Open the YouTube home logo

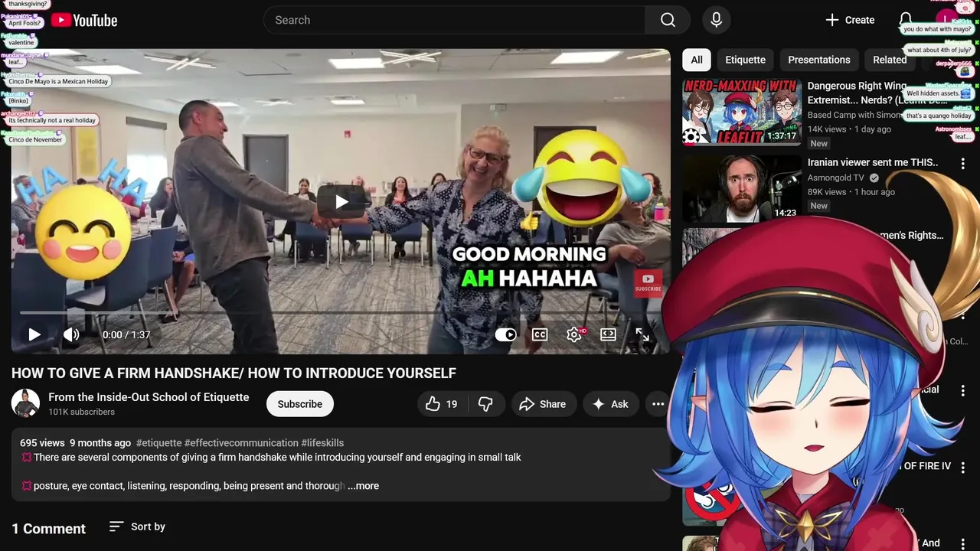[x=84, y=21]
